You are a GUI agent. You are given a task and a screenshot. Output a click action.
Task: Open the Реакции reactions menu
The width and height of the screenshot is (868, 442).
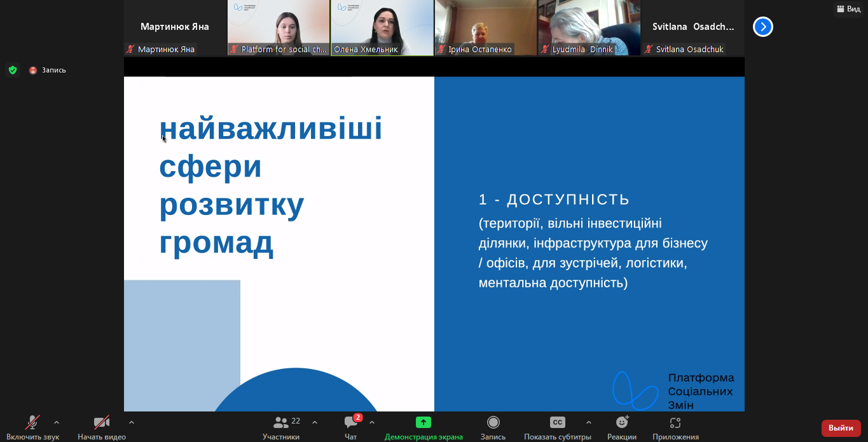tap(622, 423)
